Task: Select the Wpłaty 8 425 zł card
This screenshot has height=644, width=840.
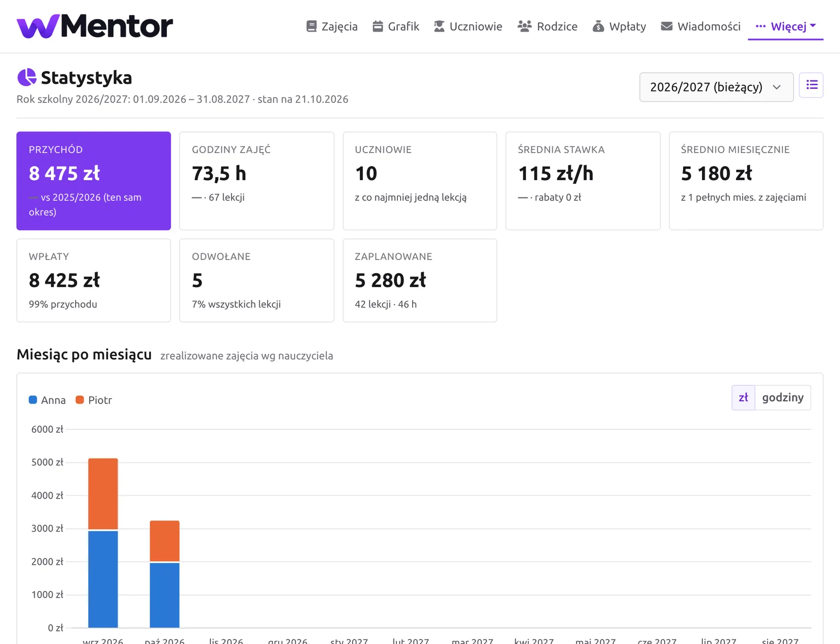Action: coord(93,281)
